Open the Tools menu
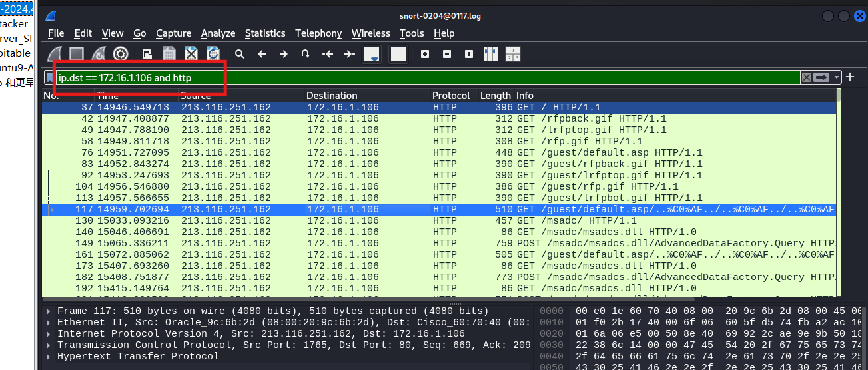The height and width of the screenshot is (370, 868). pos(412,33)
